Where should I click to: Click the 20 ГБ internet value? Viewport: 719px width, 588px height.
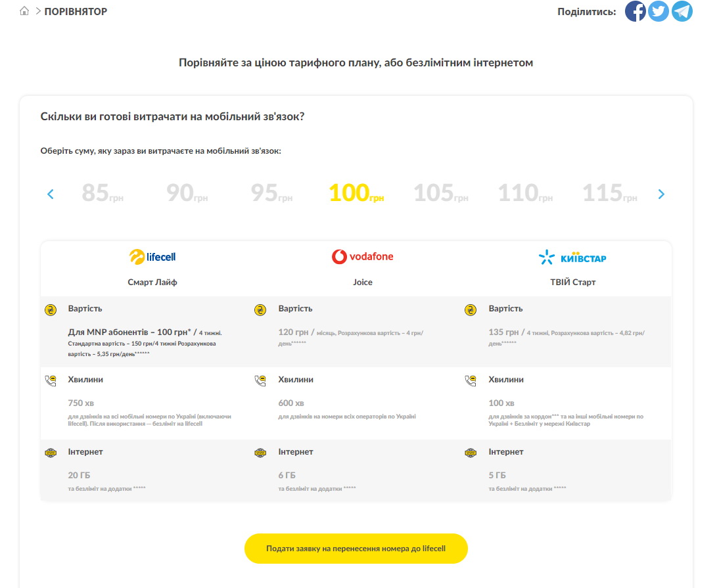79,475
